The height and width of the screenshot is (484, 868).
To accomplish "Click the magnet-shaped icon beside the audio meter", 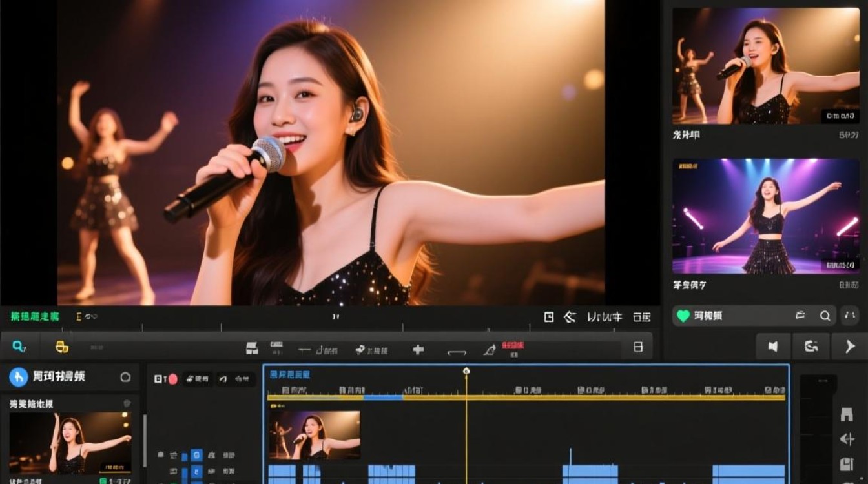I will click(x=847, y=415).
